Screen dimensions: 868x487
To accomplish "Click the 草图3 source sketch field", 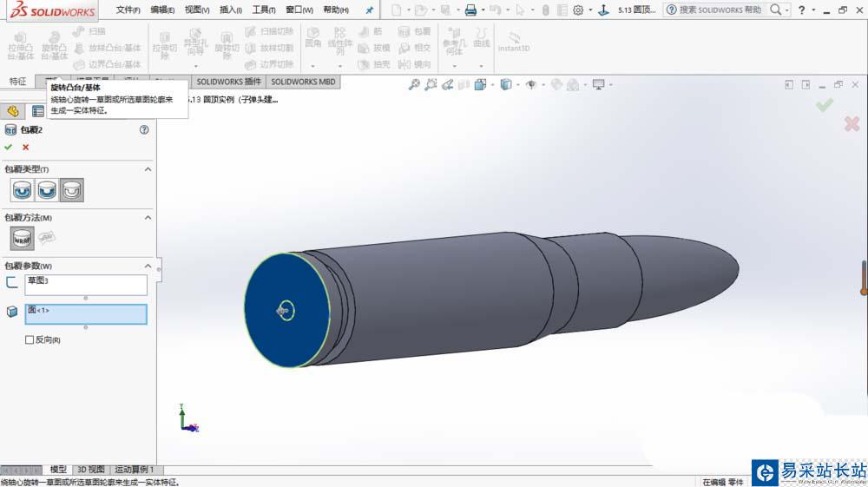I will coord(86,285).
